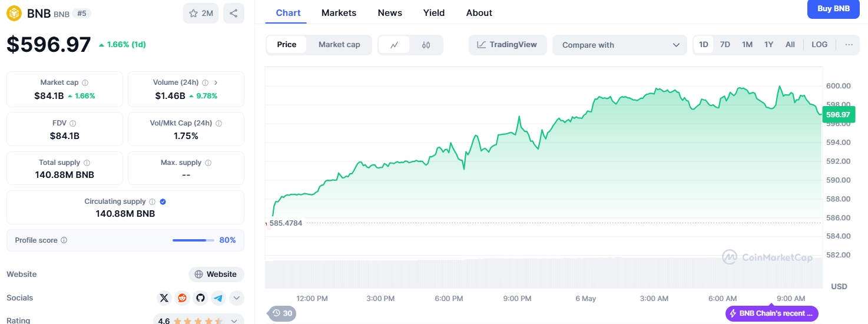Viewport: 868px width, 324px height.
Task: Expand the rating details chevron
Action: click(234, 321)
